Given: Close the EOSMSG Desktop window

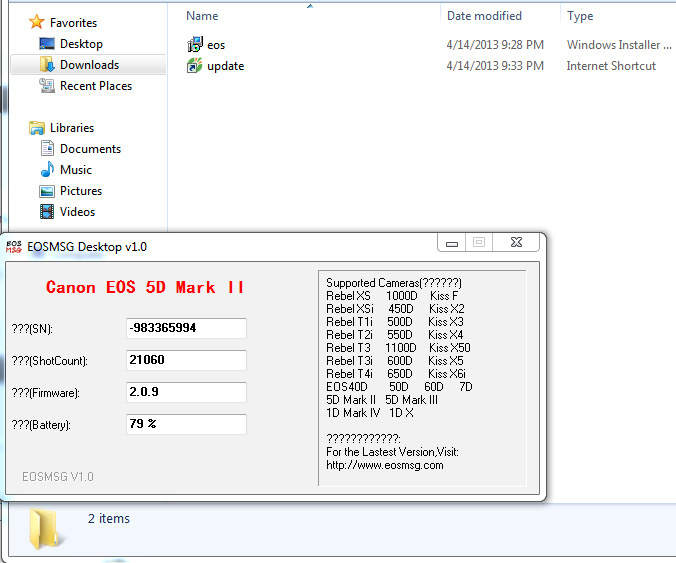Looking at the screenshot, I should [x=516, y=243].
